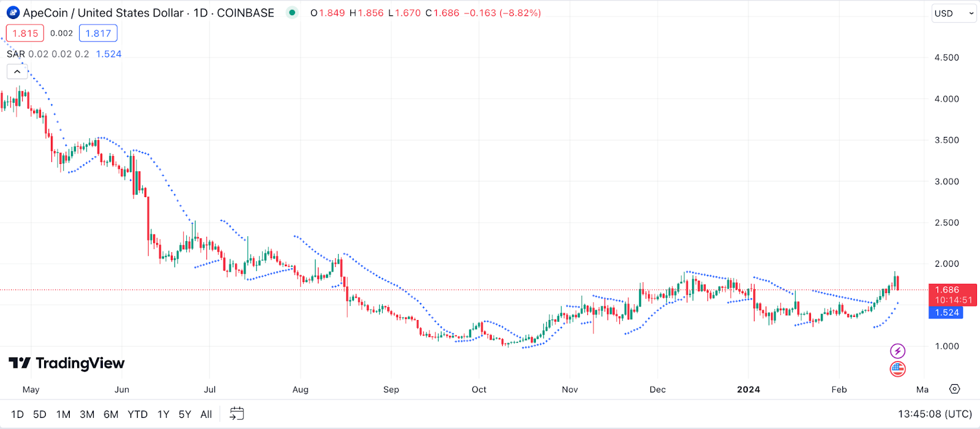
Task: Collapse the indicator legend chevron
Action: pyautogui.click(x=17, y=72)
